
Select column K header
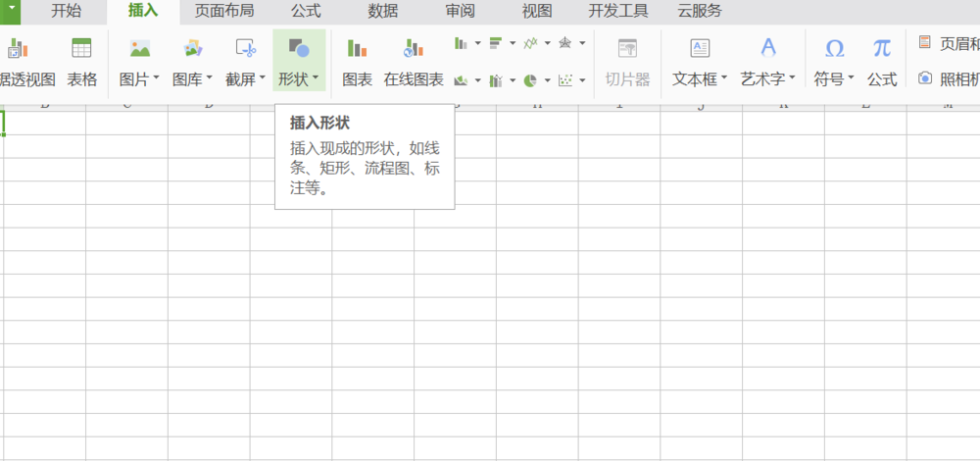coord(784,107)
